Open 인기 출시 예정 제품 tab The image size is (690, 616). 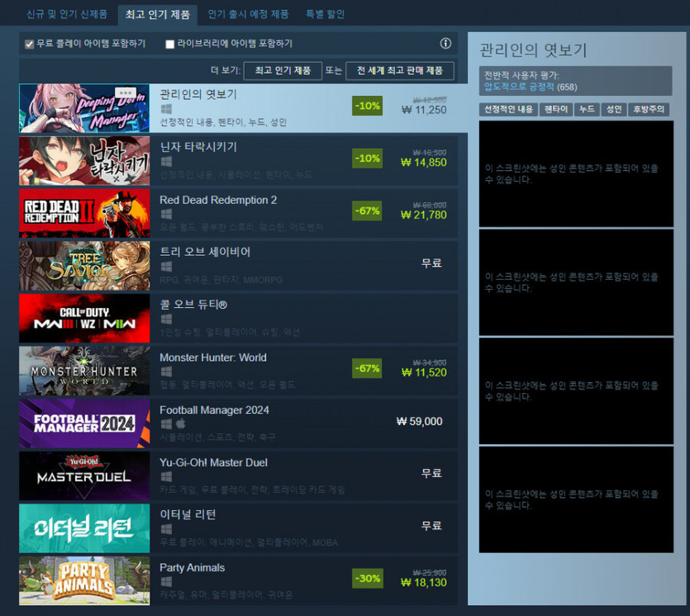point(248,14)
